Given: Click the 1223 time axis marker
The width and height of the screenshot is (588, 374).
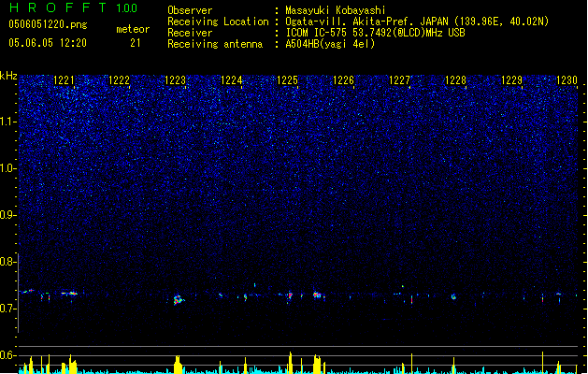Looking at the screenshot, I should click(175, 80).
